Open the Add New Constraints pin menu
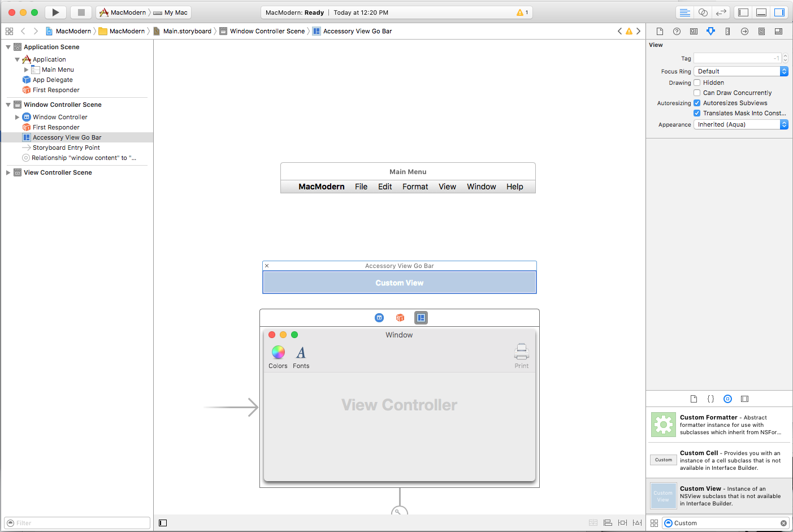793x532 pixels. coord(622,522)
